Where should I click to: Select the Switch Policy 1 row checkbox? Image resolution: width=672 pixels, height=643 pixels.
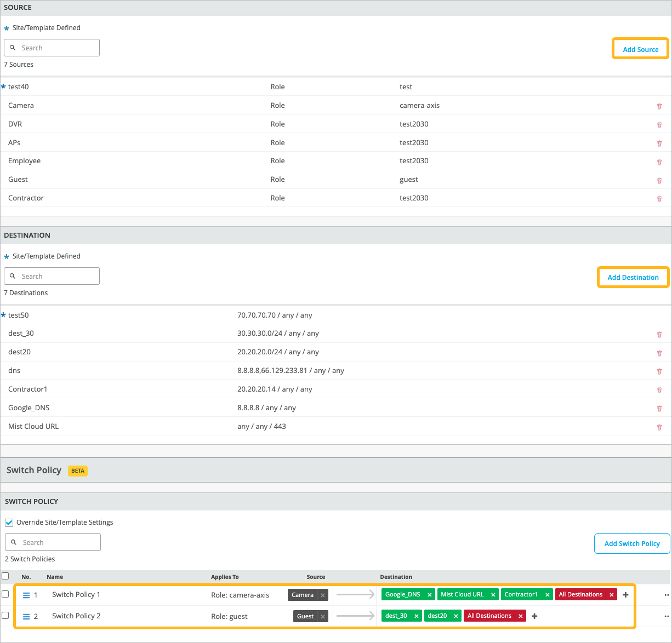pos(5,594)
